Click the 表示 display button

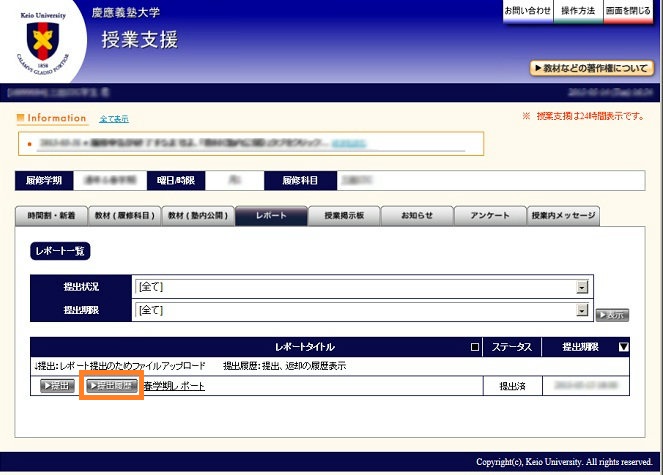click(612, 314)
